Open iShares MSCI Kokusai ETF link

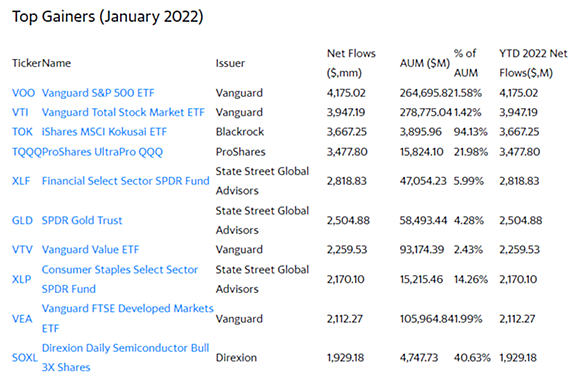(104, 132)
